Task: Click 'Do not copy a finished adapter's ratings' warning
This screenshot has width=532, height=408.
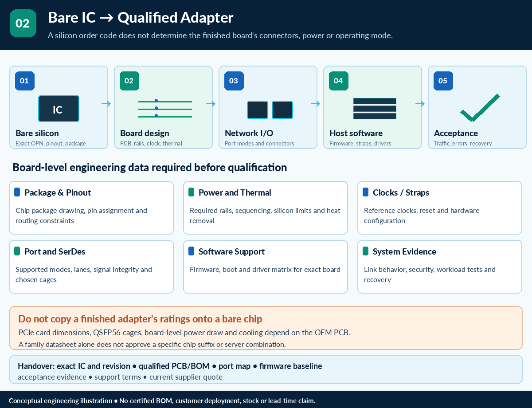Action: (140, 319)
